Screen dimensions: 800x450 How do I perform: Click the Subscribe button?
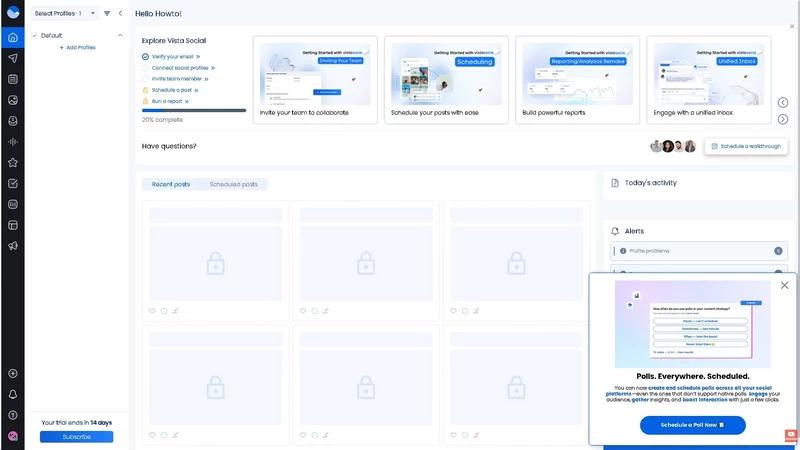77,437
